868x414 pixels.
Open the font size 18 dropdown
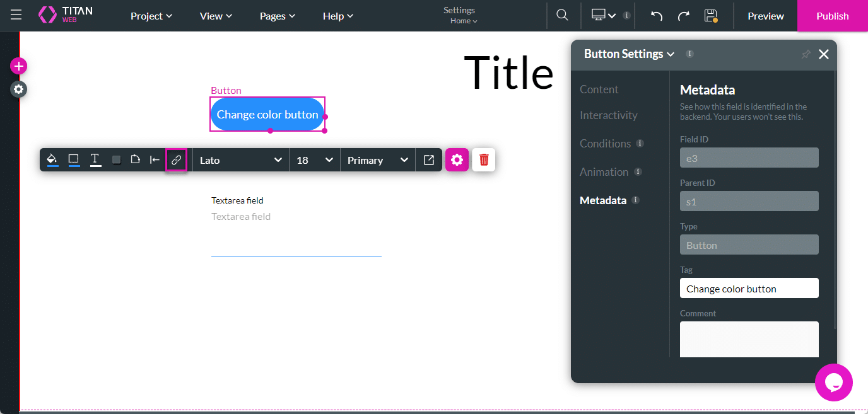point(314,159)
